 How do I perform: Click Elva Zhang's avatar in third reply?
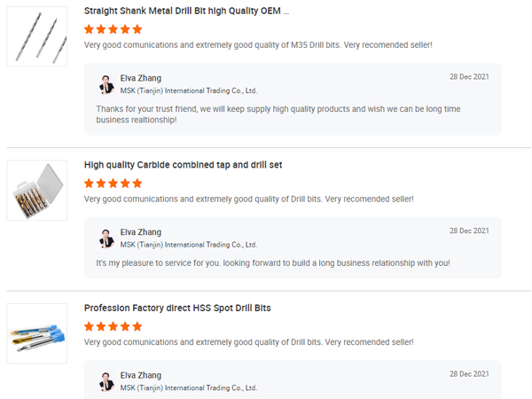pyautogui.click(x=106, y=381)
